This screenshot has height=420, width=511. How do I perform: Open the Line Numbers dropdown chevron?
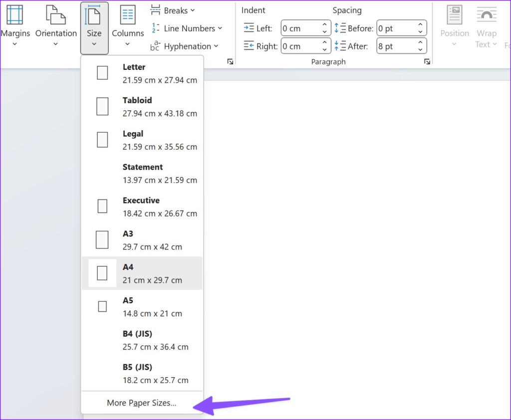point(220,28)
